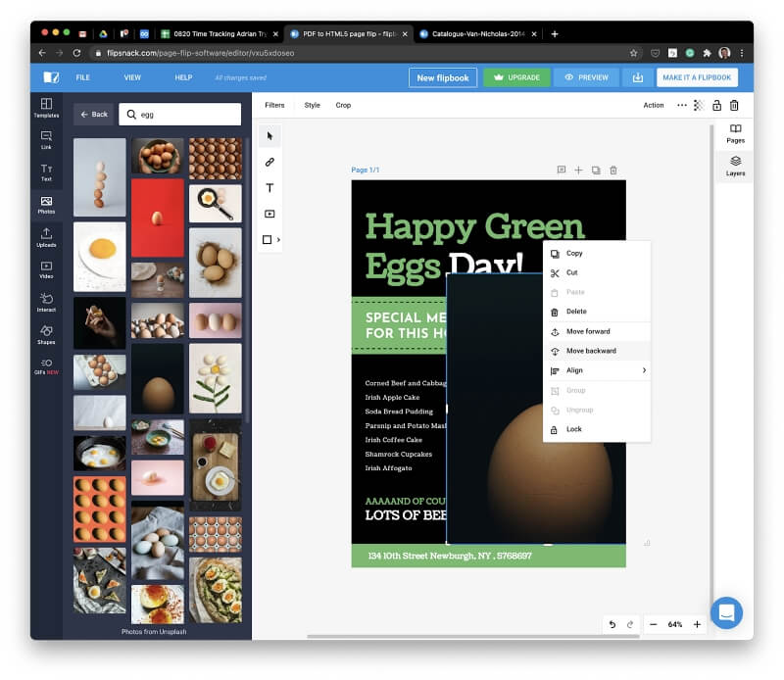Choose Delete from the context menu

(x=597, y=312)
